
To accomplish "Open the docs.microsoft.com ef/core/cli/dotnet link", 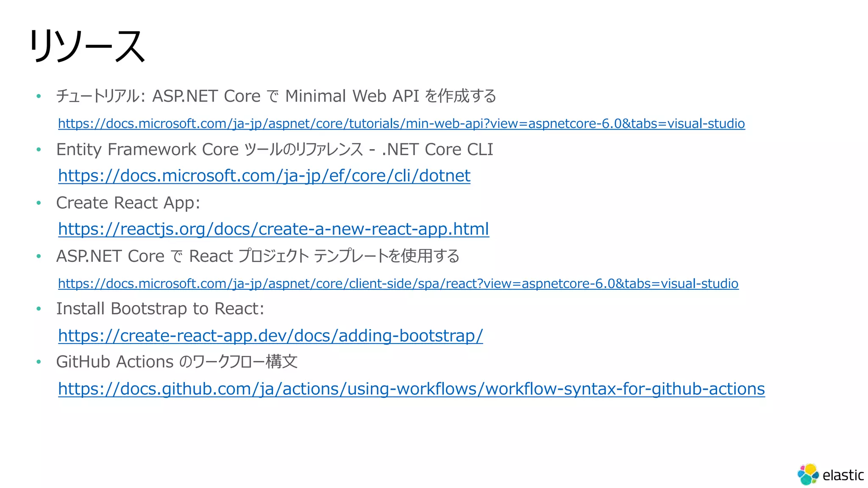I will [264, 176].
